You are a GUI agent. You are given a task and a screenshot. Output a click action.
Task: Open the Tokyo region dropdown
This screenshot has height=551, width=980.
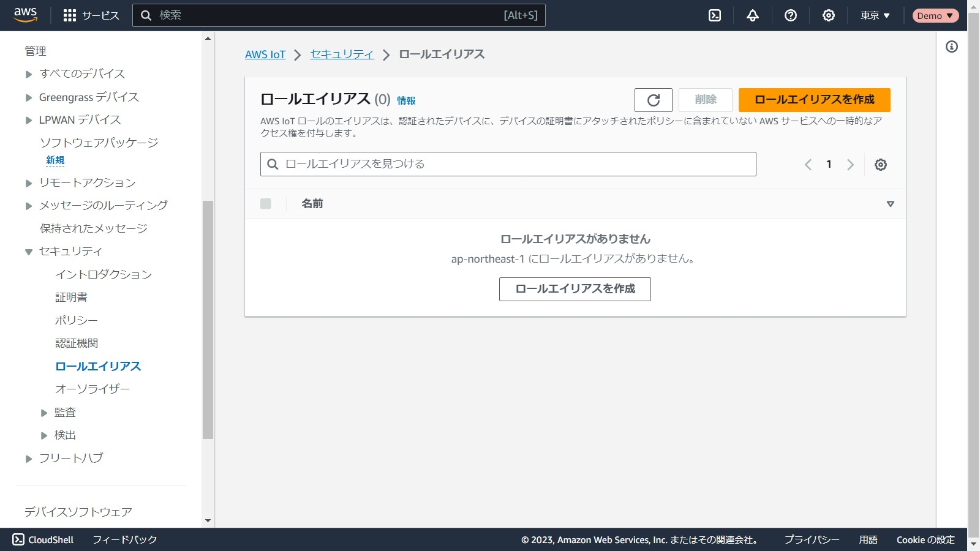point(875,15)
